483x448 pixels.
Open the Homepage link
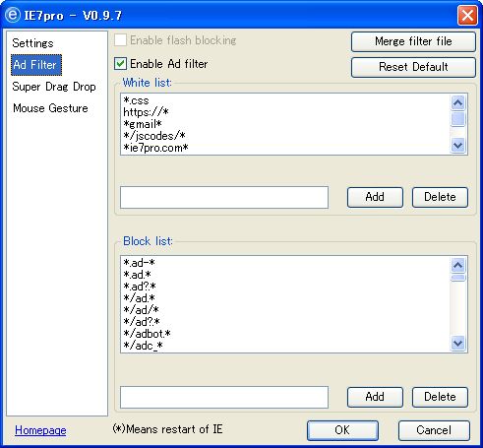[40, 430]
